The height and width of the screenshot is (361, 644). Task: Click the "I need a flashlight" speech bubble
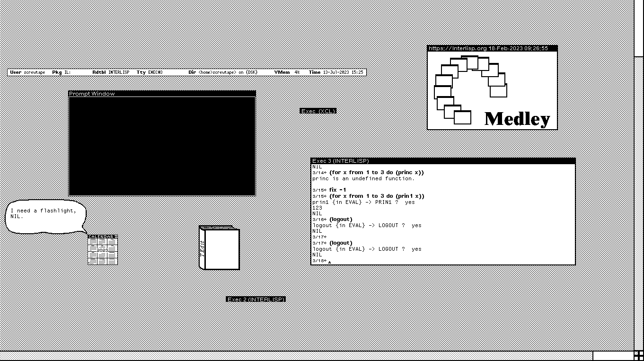(x=46, y=217)
